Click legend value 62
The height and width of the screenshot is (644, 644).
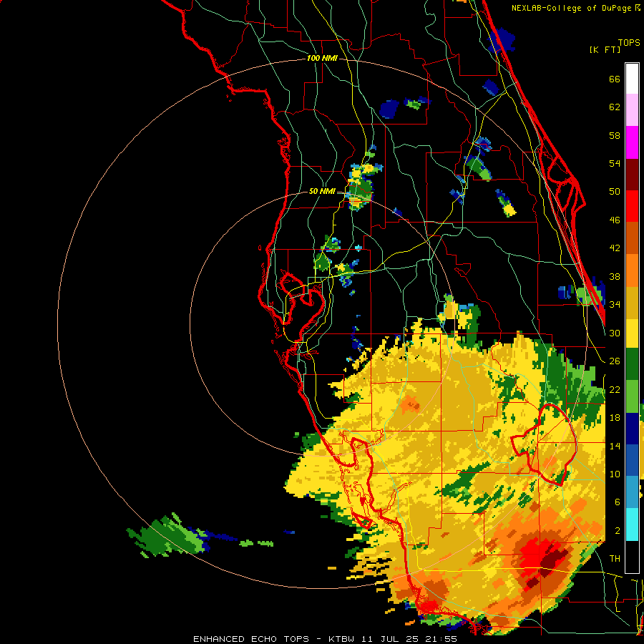point(615,107)
